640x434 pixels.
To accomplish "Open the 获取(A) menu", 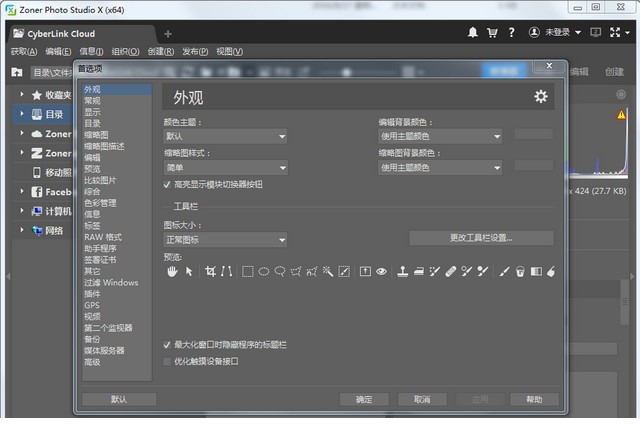I will tap(24, 51).
